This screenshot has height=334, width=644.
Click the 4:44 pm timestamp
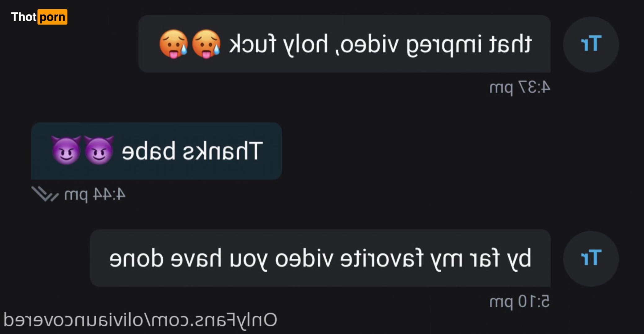(95, 194)
